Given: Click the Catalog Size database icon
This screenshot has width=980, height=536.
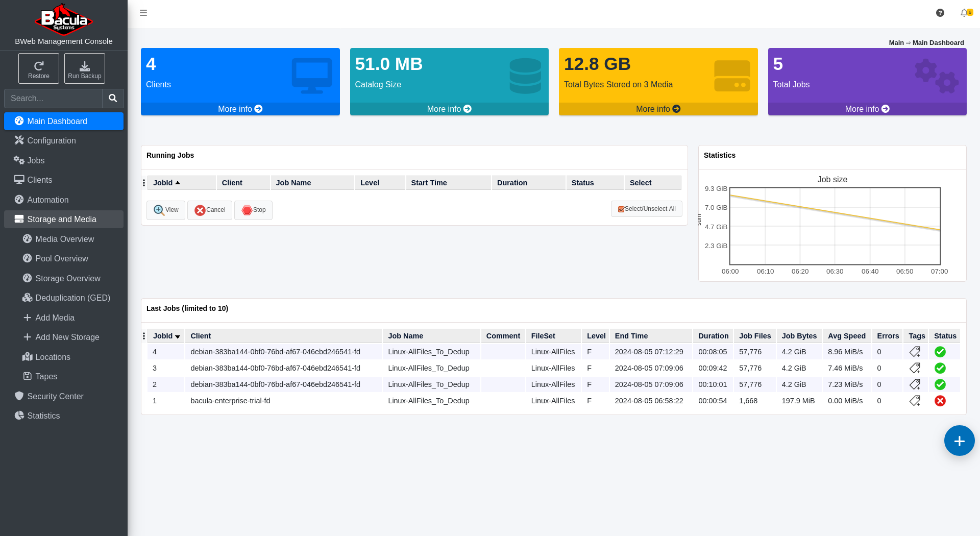Looking at the screenshot, I should tap(525, 76).
